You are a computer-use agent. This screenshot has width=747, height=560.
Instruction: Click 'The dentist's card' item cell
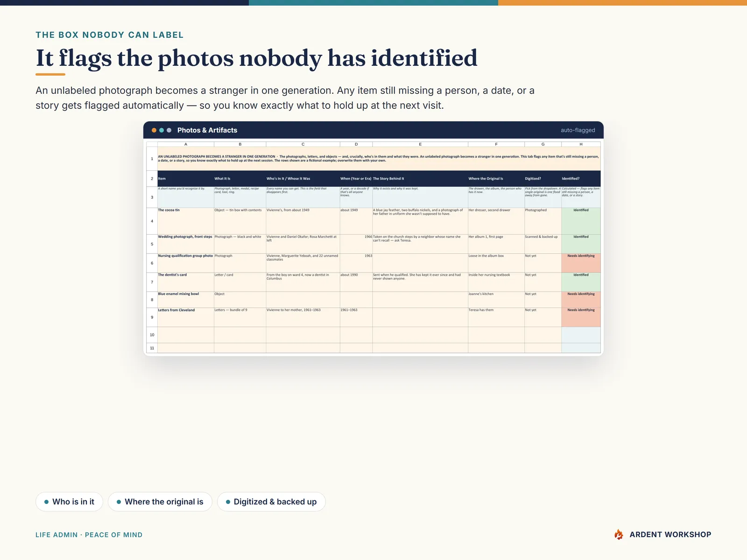pyautogui.click(x=186, y=282)
